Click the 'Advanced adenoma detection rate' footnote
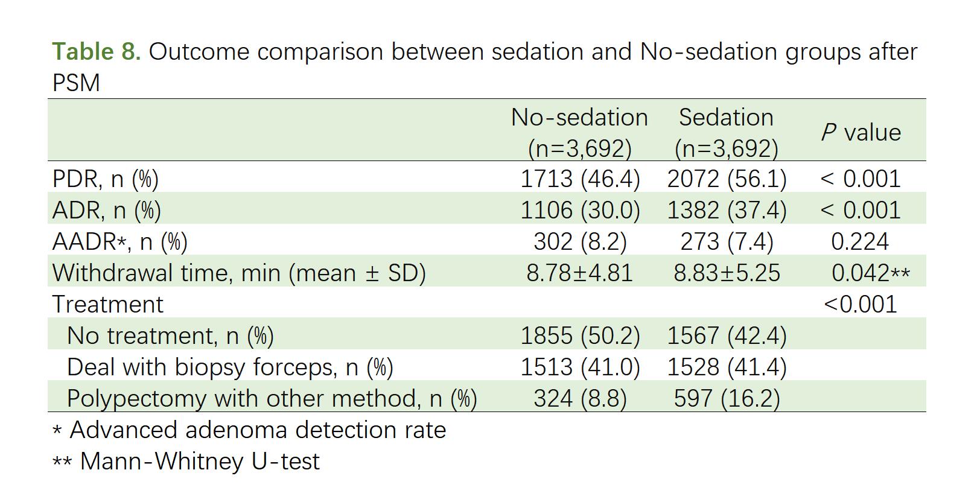The width and height of the screenshot is (980, 502). click(x=258, y=430)
